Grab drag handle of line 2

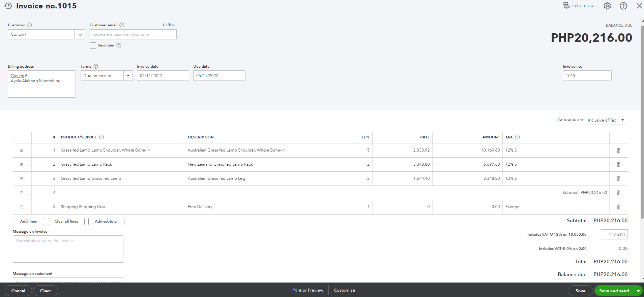coord(22,165)
